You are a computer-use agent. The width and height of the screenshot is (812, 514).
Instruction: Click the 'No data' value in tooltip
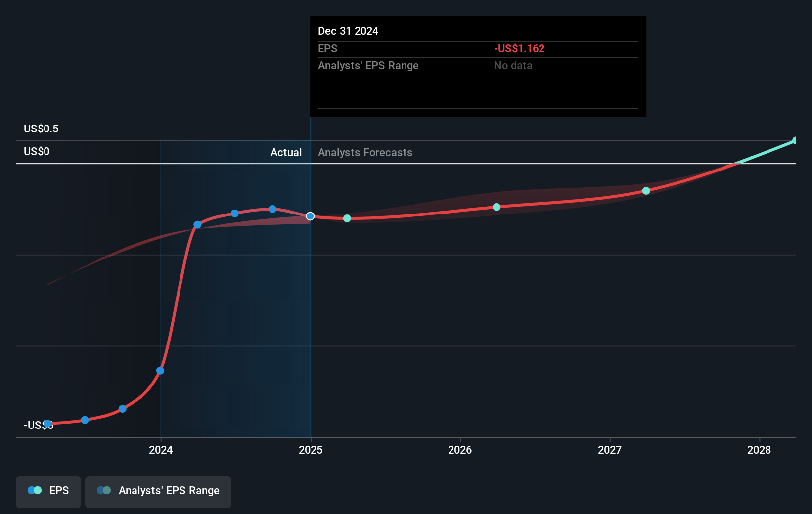(x=513, y=66)
